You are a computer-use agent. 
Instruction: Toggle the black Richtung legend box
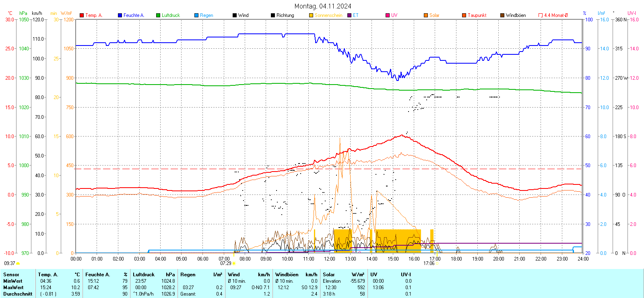[273, 15]
